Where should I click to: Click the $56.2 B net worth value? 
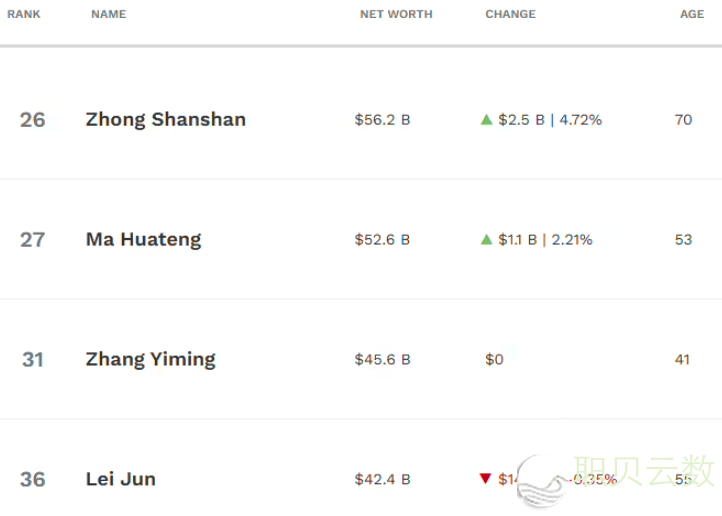[382, 120]
